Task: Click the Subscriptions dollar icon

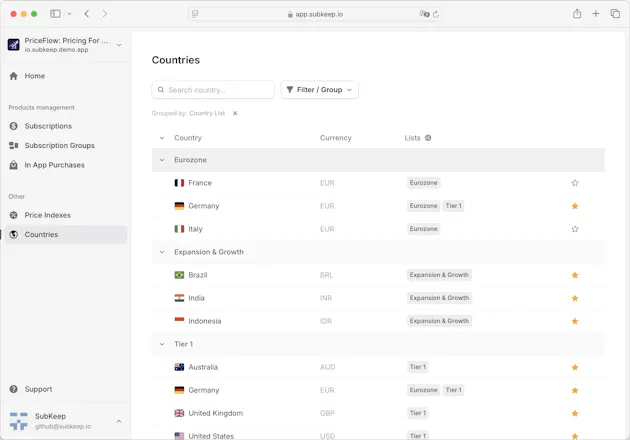Action: [13, 126]
